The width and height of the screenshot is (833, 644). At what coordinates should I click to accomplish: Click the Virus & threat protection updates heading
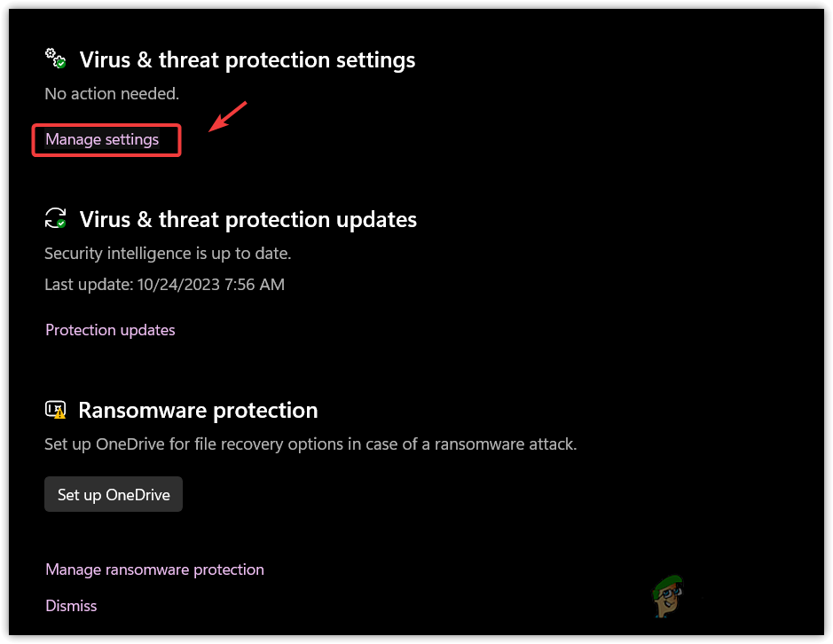(248, 219)
